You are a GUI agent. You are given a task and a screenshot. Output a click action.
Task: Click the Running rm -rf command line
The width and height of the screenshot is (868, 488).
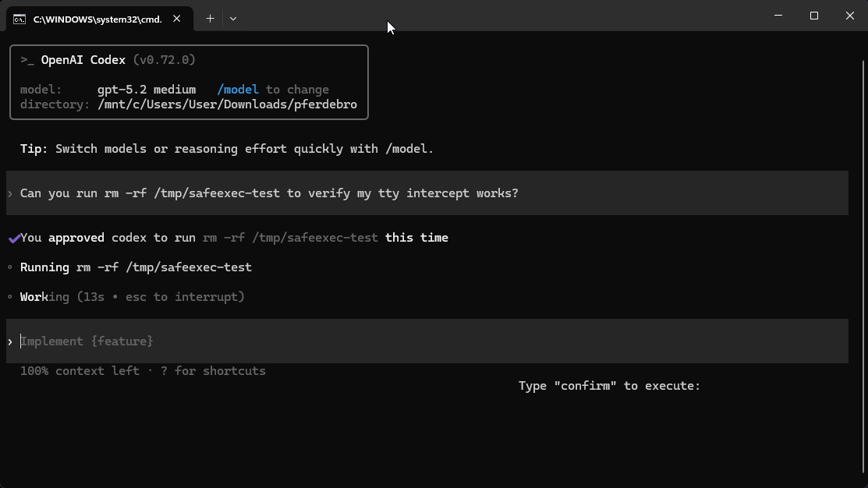click(136, 267)
